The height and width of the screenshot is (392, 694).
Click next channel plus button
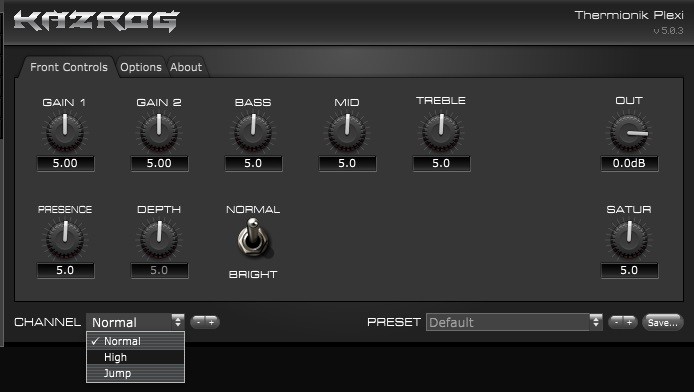tap(212, 322)
